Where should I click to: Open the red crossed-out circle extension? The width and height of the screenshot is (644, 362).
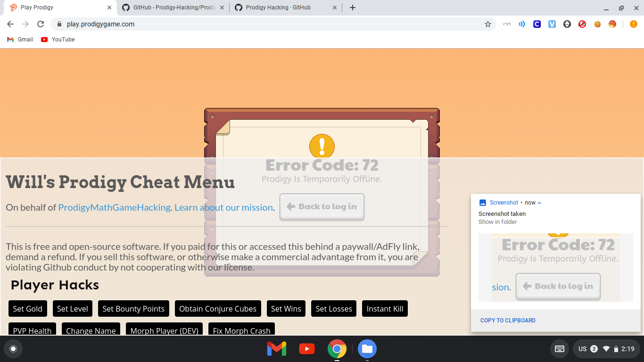click(x=582, y=24)
